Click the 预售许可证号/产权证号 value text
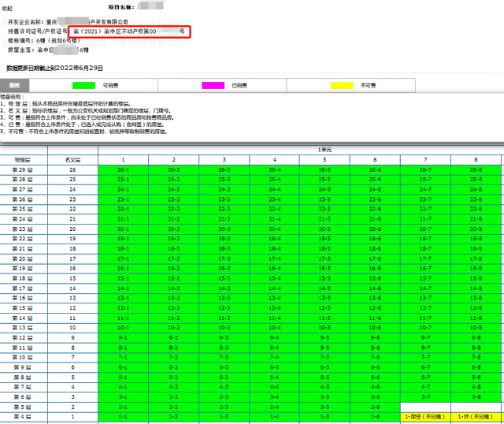This screenshot has width=504, height=424. (129, 32)
